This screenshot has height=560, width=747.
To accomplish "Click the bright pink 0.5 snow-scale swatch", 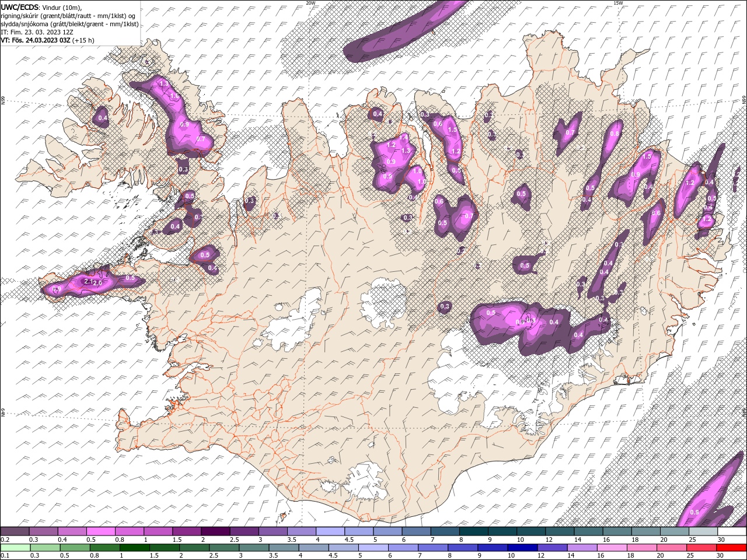I will [x=101, y=531].
